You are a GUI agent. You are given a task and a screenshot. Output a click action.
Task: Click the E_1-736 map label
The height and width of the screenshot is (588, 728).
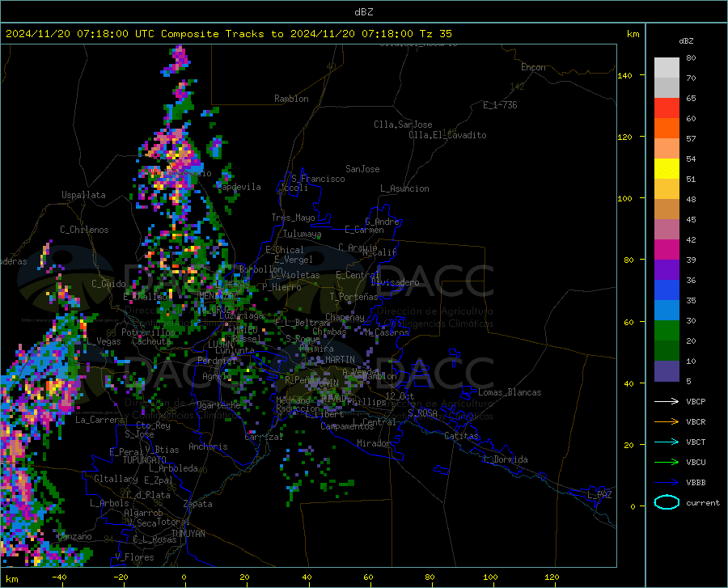point(500,105)
